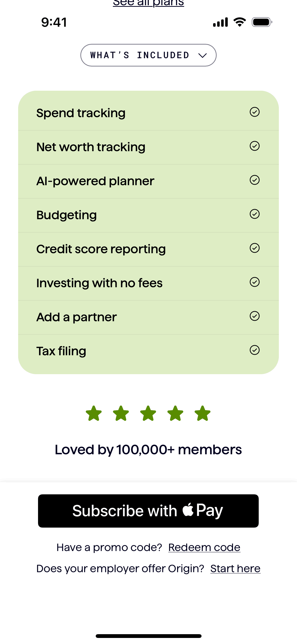Viewport: 297px width, 644px height.
Task: Tap the first green rating star
Action: click(x=94, y=413)
